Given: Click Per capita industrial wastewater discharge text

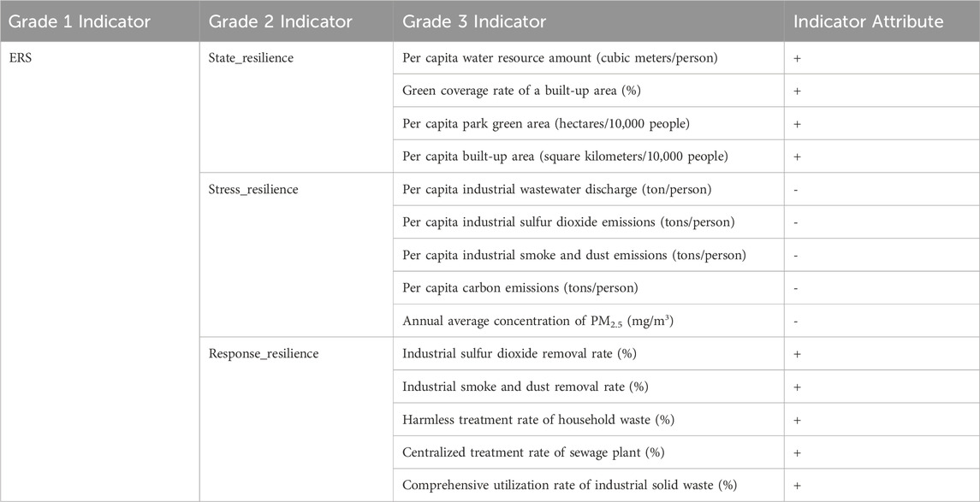Looking at the screenshot, I should [x=556, y=189].
